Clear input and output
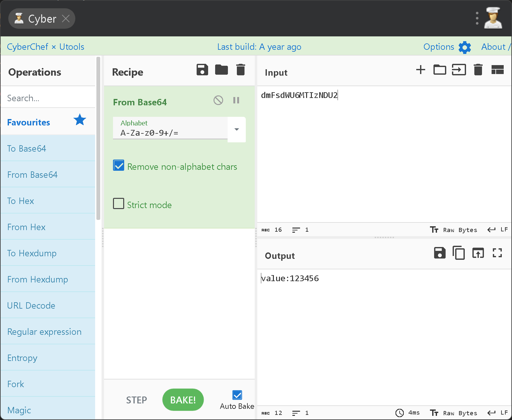Screen dimensions: 512x420 (478, 70)
